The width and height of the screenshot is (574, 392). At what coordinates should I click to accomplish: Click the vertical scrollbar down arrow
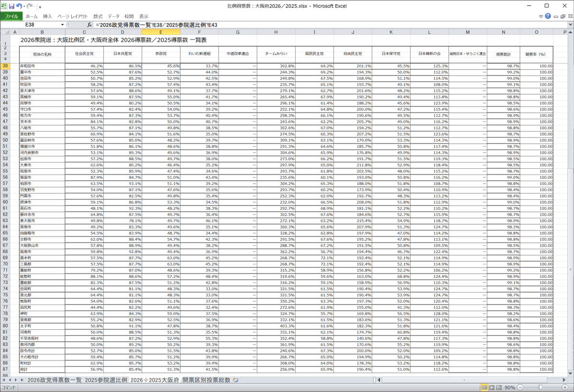(570, 372)
